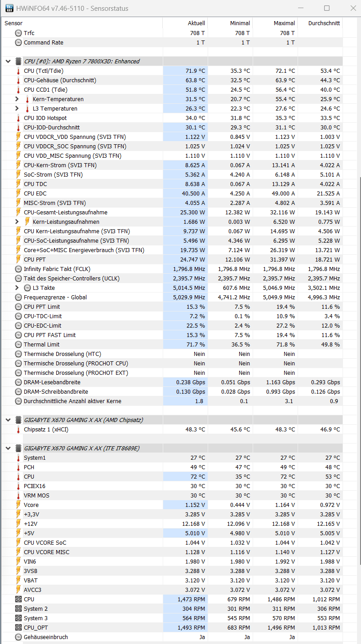Click the 'CPU VCORE SoC' row label
Screen dimensions: 361x644
pyautogui.click(x=45, y=542)
